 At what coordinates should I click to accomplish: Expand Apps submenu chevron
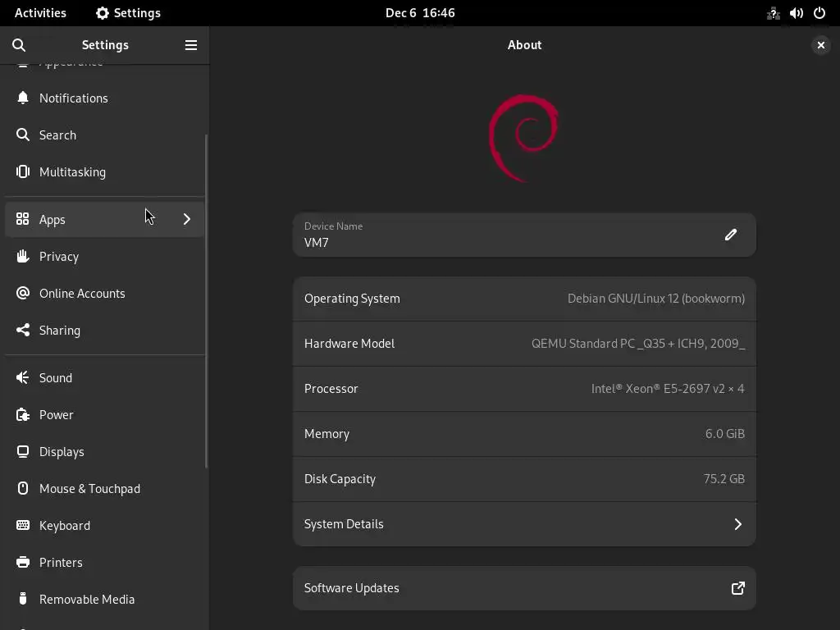coord(186,219)
